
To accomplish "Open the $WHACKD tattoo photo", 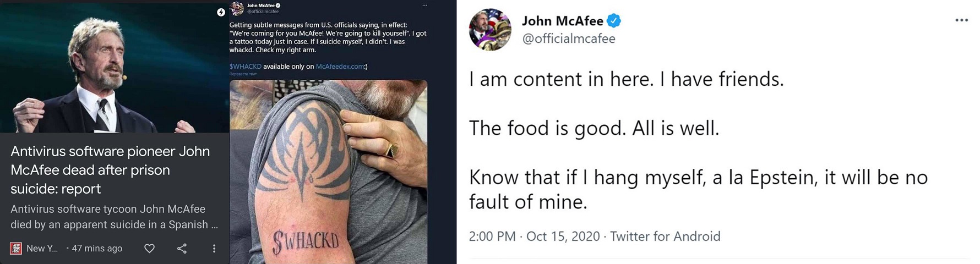I will pos(328,172).
